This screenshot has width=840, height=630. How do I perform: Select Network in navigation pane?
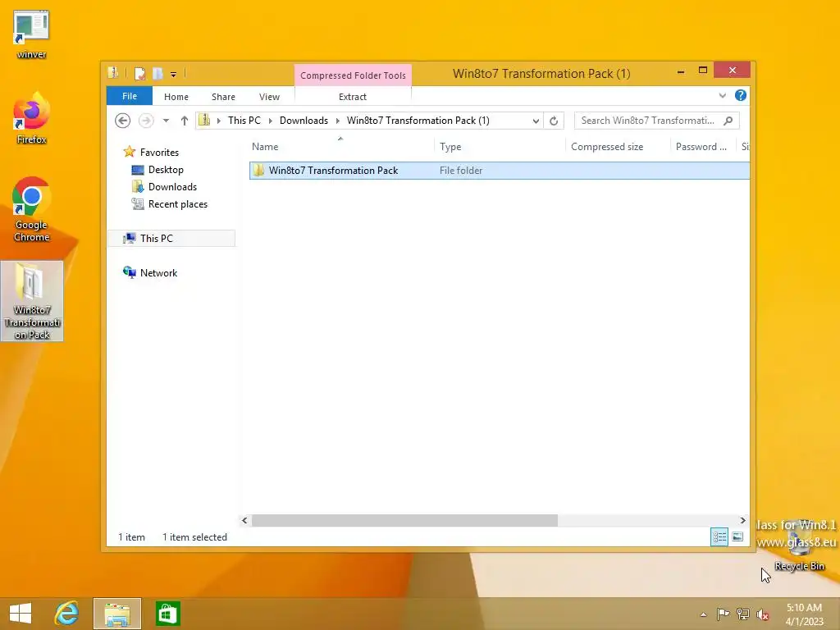click(158, 272)
